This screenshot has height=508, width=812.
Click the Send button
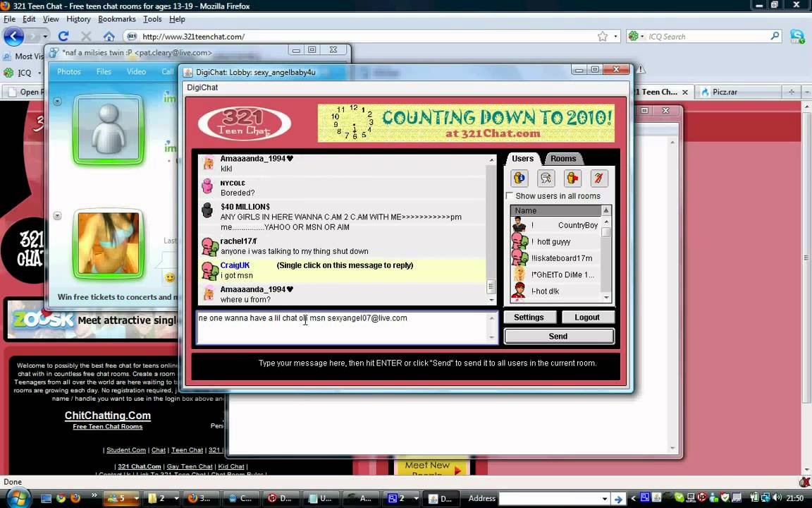pyautogui.click(x=559, y=337)
